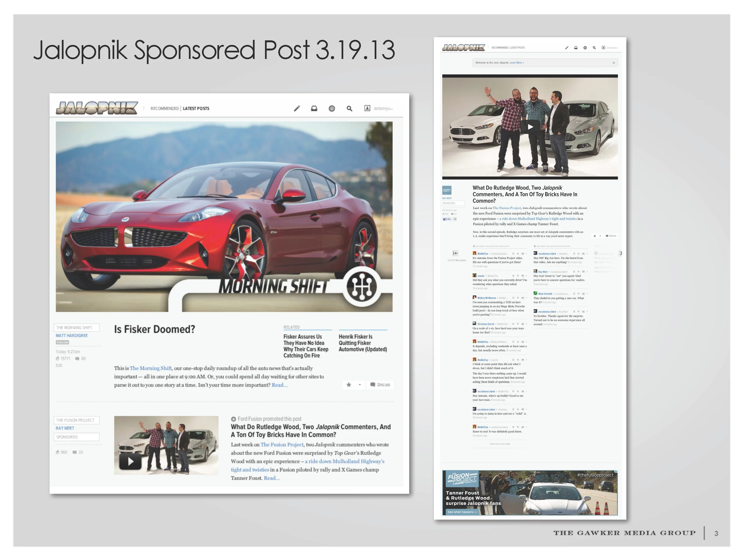Viewport: 744px width, 560px height.
Task: Show one more reply in discussion
Action: coord(500,444)
